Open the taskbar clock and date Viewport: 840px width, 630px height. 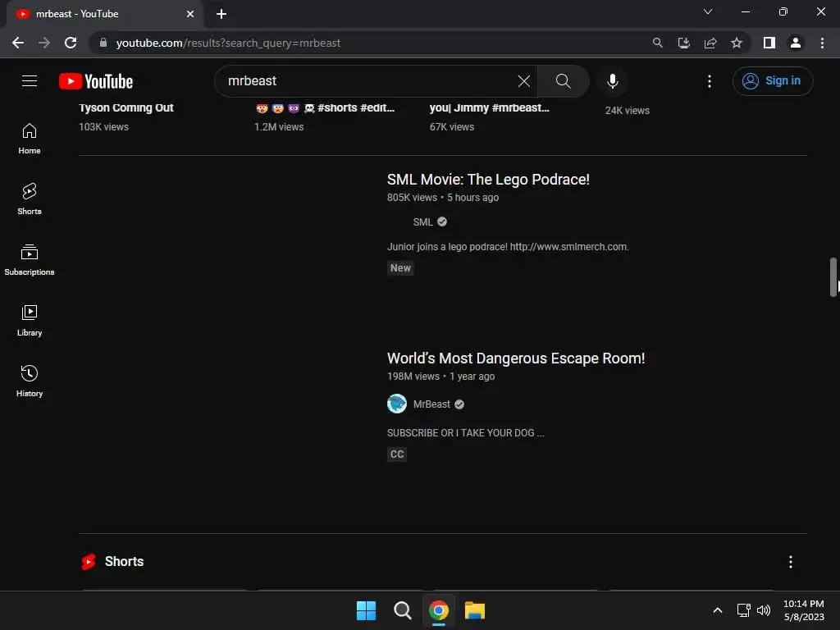tap(804, 610)
